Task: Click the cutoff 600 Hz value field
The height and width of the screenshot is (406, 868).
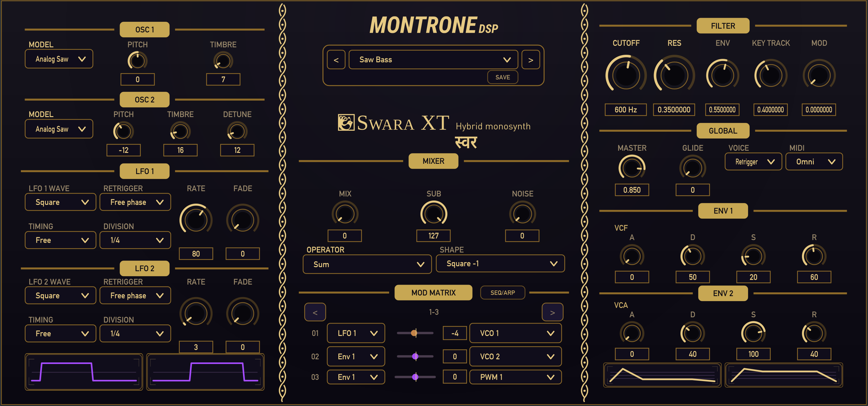Action: pos(626,109)
